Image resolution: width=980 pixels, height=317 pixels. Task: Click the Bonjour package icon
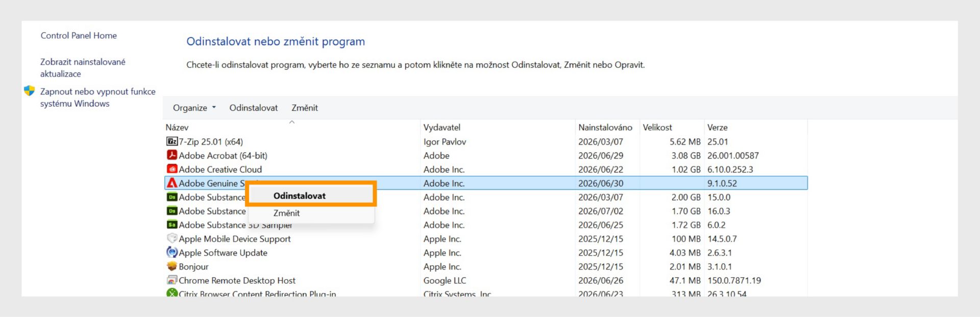(172, 266)
